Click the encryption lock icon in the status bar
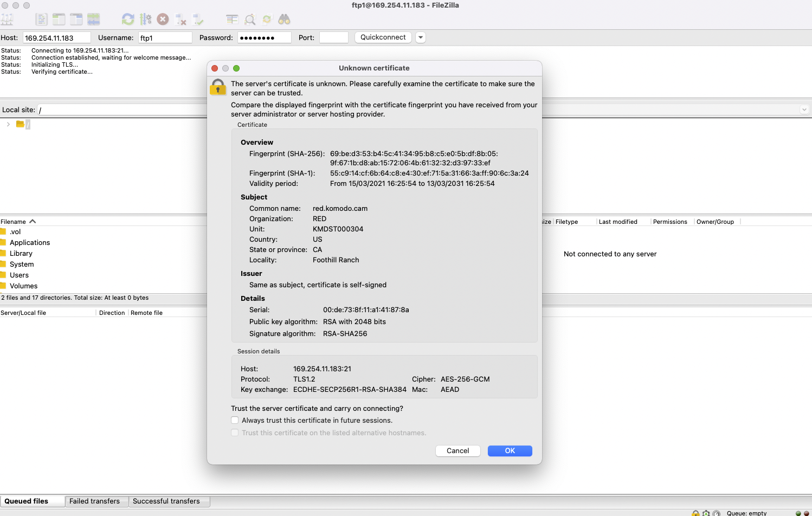 [695, 513]
